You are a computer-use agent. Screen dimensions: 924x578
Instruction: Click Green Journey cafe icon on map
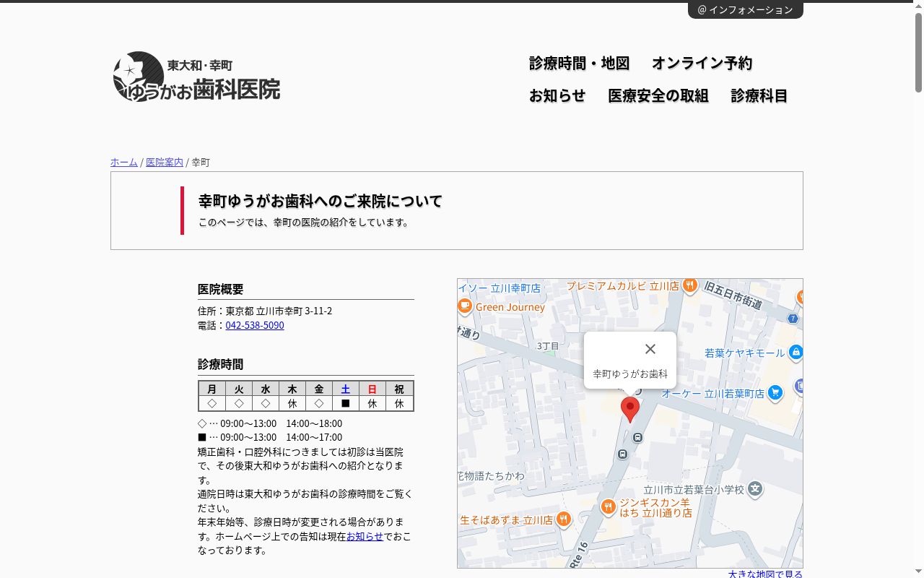pyautogui.click(x=465, y=306)
